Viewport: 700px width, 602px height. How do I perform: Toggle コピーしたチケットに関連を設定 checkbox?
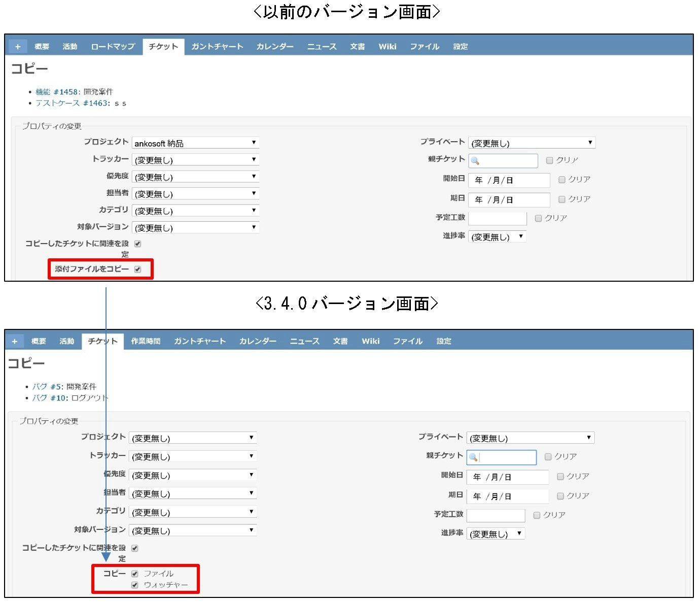138,243
